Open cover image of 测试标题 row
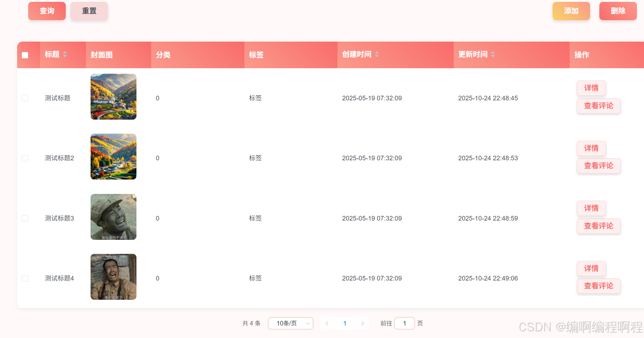 pyautogui.click(x=114, y=97)
